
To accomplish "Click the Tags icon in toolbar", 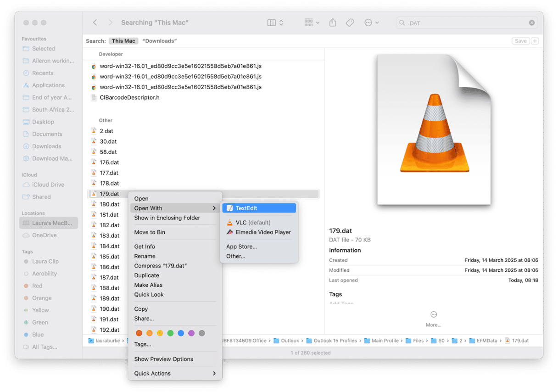I will pyautogui.click(x=350, y=22).
